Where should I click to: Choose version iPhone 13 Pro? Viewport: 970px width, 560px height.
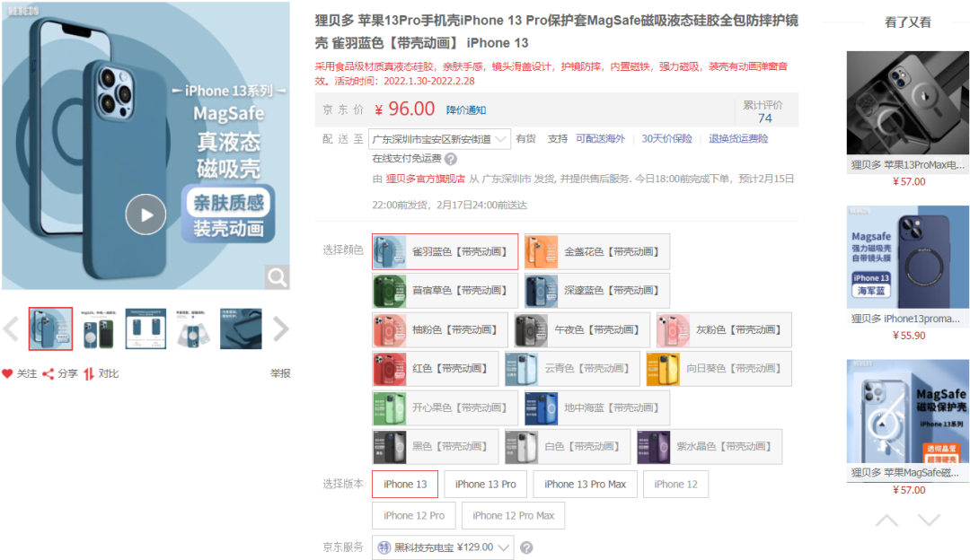coord(486,484)
